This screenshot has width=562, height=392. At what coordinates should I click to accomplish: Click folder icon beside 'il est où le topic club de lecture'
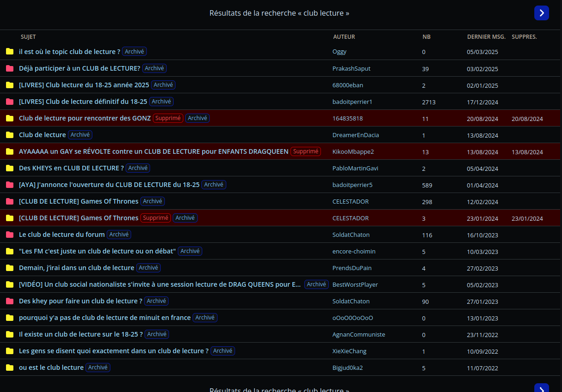tap(10, 52)
